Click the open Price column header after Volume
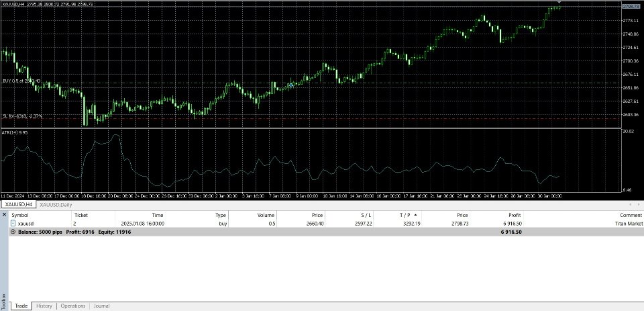This screenshot has width=644, height=311. click(317, 215)
